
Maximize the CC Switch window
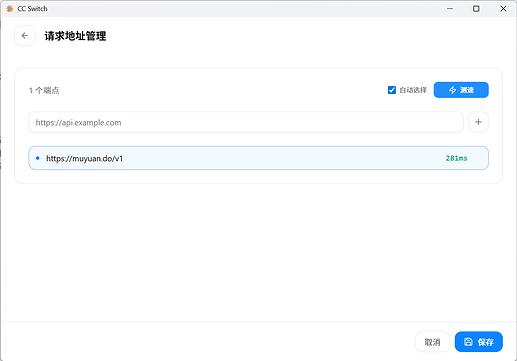[476, 9]
